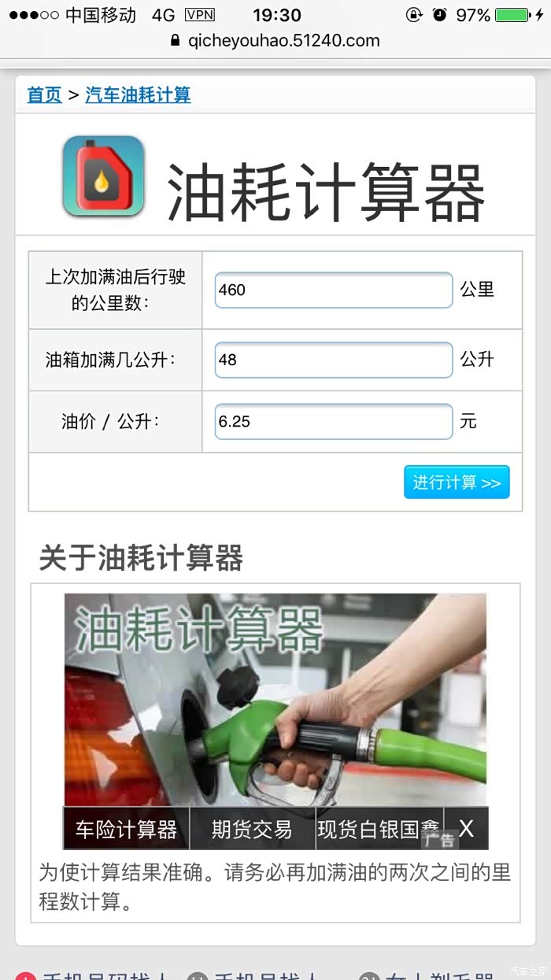Tap the rotation lock status icon
Image resolution: width=551 pixels, height=980 pixels.
[x=414, y=15]
